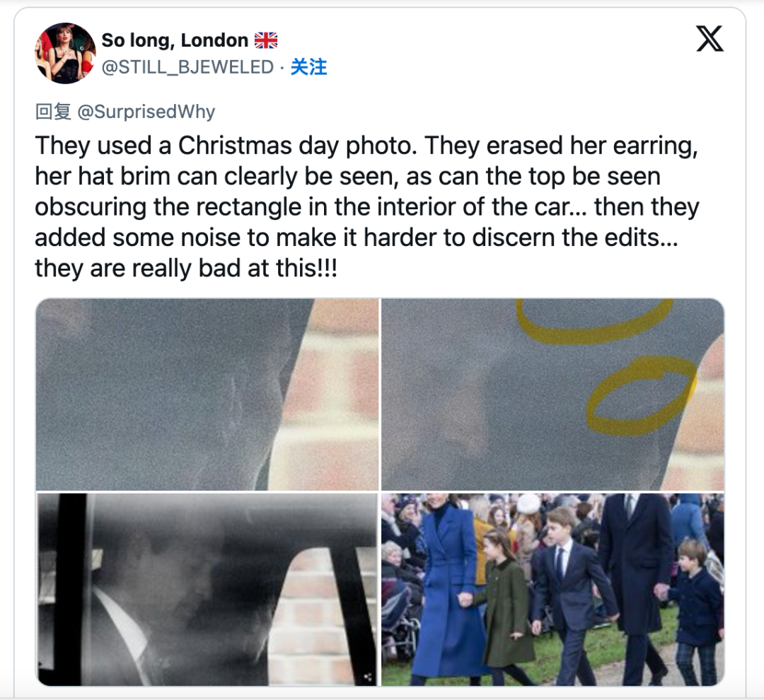Open the @STILL_BJEWELED handle

click(x=187, y=66)
